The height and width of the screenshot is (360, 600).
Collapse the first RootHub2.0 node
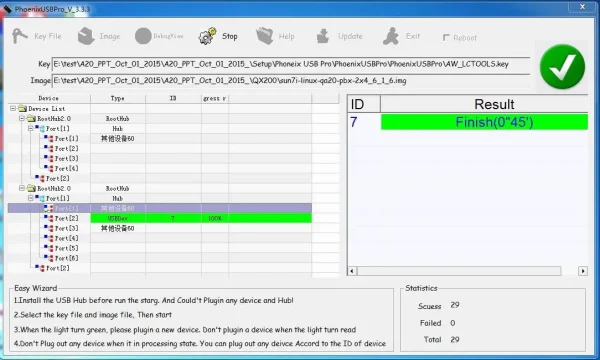point(22,119)
